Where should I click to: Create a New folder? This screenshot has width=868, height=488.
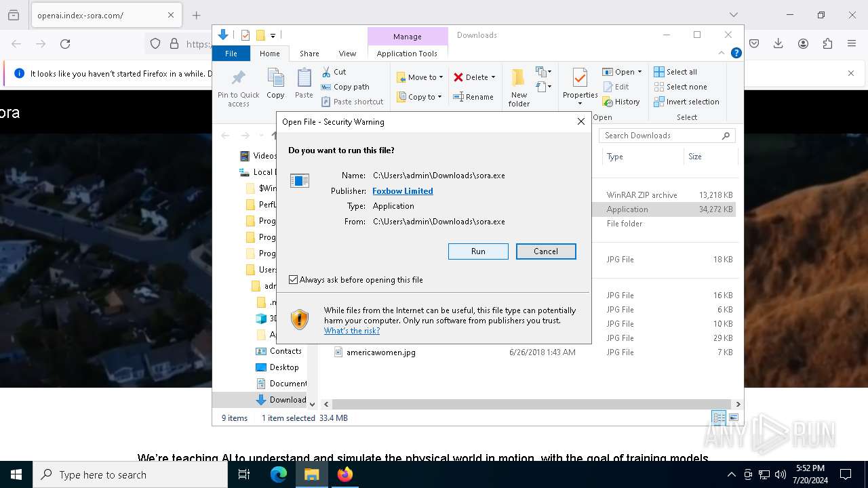pos(519,87)
